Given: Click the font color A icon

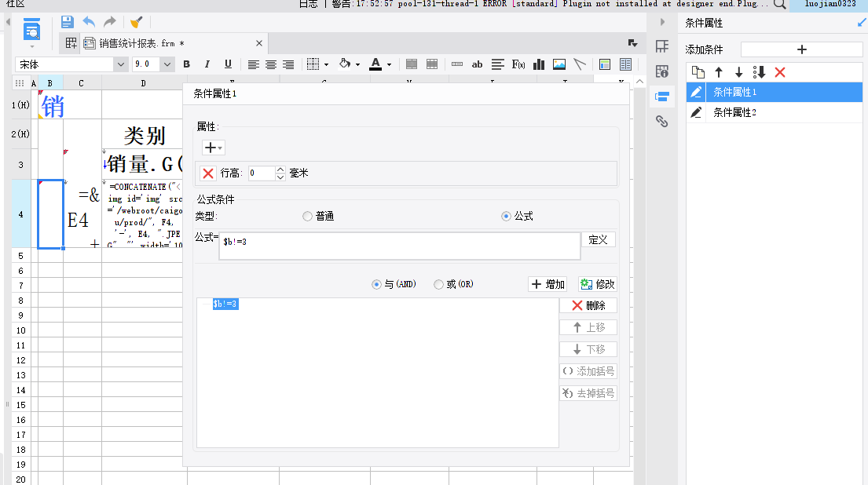Looking at the screenshot, I should pyautogui.click(x=376, y=64).
